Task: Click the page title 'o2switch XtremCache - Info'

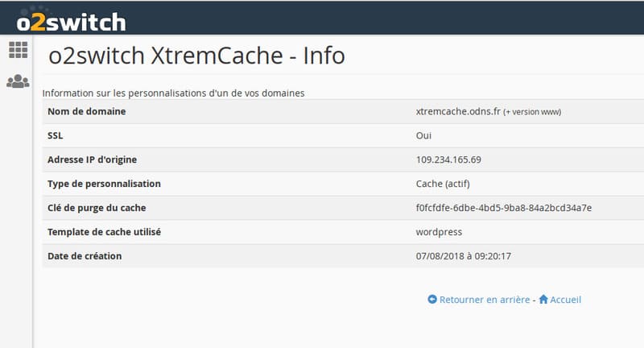Action: (x=196, y=56)
